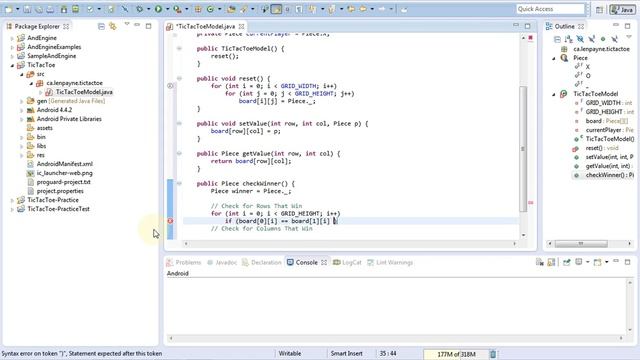The width and height of the screenshot is (640, 360).
Task: Click the editor vertical scrollbar thumb
Action: click(523, 149)
